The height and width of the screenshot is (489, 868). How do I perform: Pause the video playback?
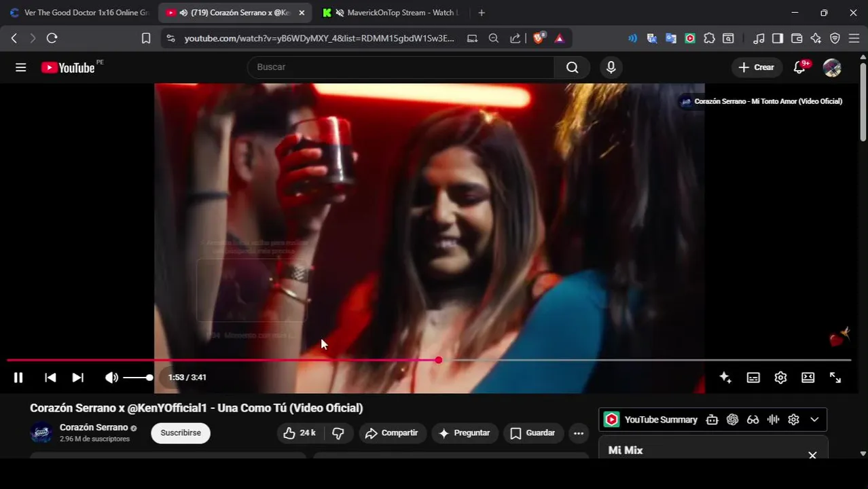tap(18, 378)
